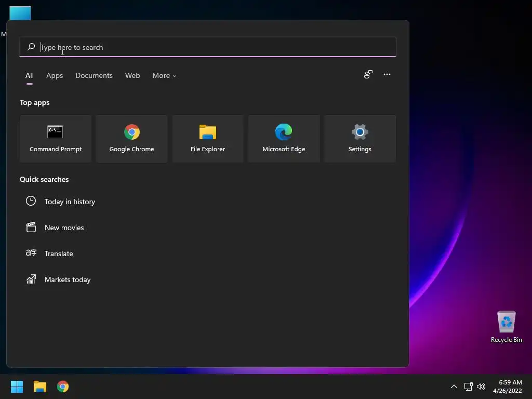Show hidden tray icons chevron
This screenshot has height=399, width=532.
(x=454, y=387)
